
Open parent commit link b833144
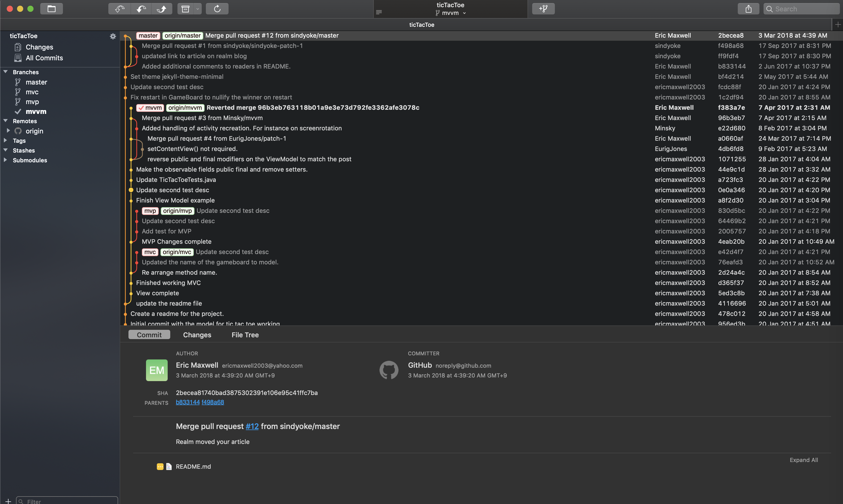[187, 402]
